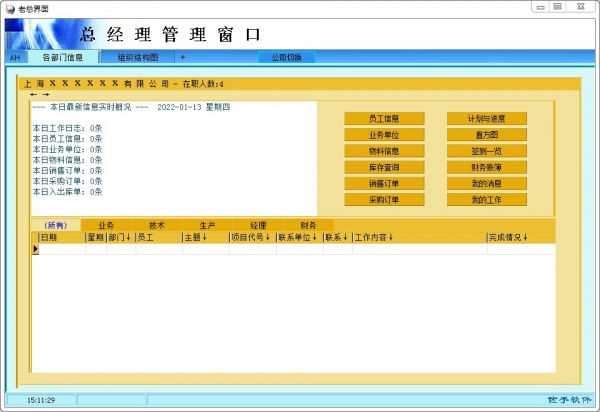The height and width of the screenshot is (412, 600).
Task: Open 完成情况 column dropdown arrow
Action: tap(525, 238)
